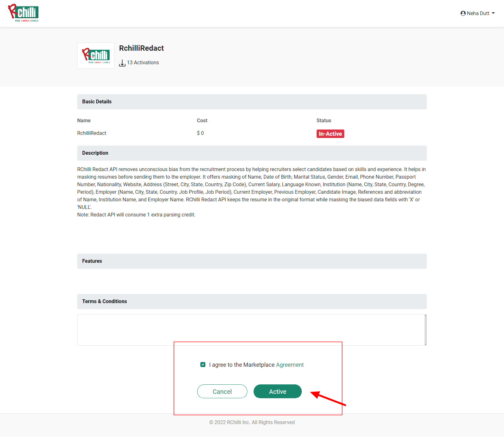Click the 2022 RChilli copyright footer text
Screen dimensions: 504x437
[252, 423]
